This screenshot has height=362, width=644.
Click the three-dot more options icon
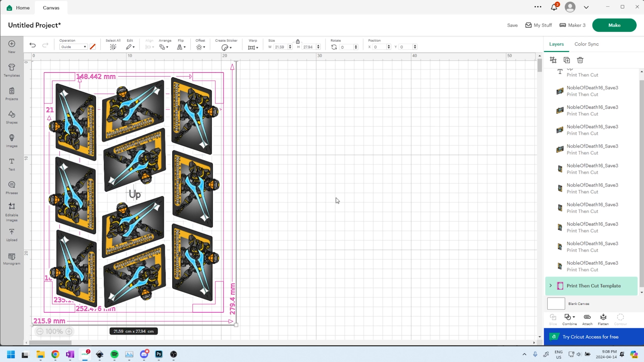tap(538, 7)
